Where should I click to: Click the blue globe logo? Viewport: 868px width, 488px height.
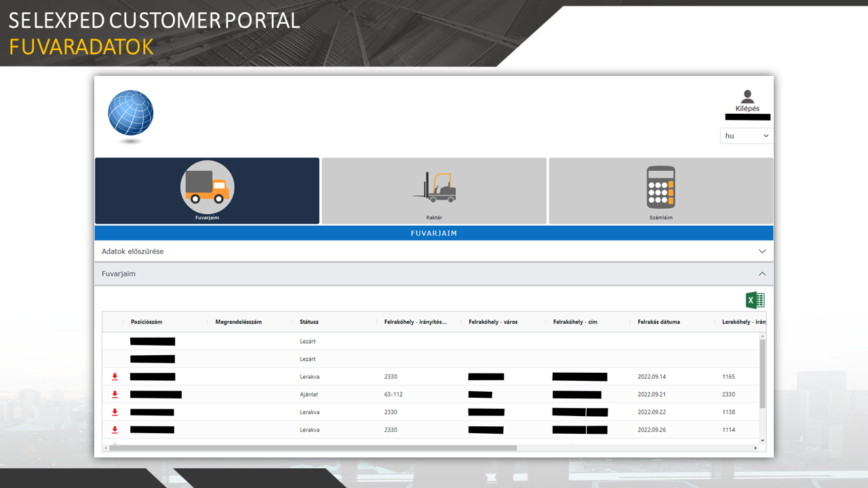tap(130, 113)
